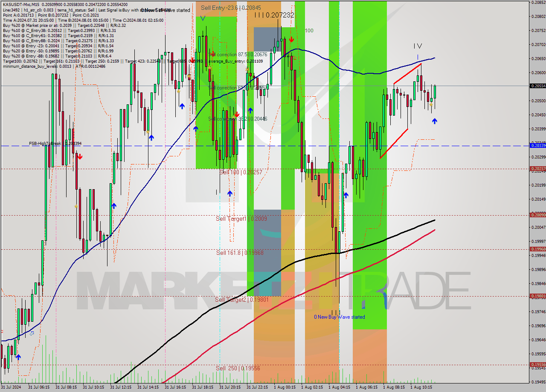Select the Buy %20 @ Entry -50 line
Viewport: 546px width, 392px height.
(x=58, y=51)
